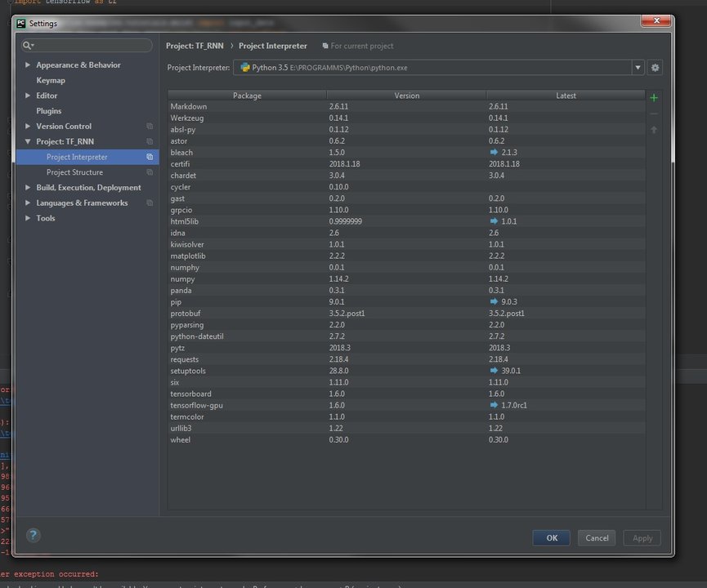Click the blue update arrow for setuptools

click(494, 371)
